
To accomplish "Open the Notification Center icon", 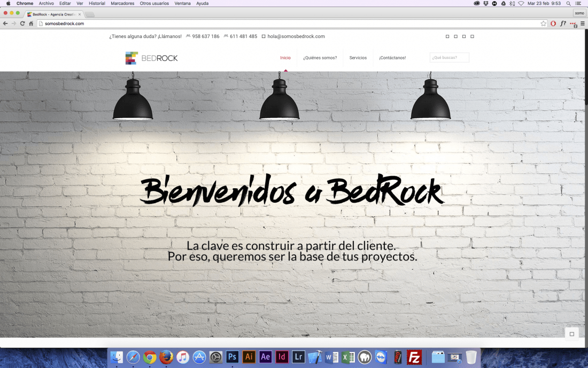I will pos(578,3).
